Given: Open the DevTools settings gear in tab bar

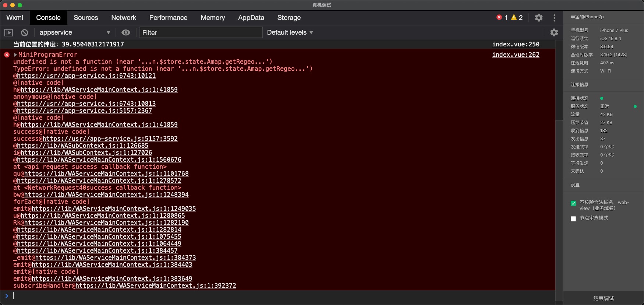Looking at the screenshot, I should pos(538,18).
